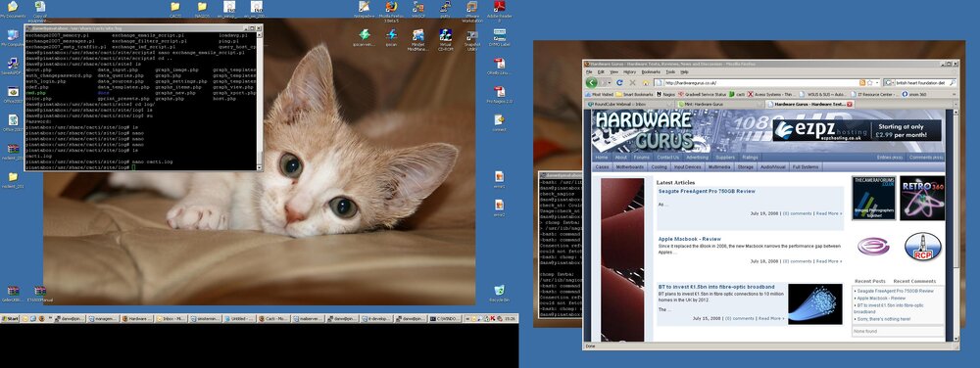This screenshot has width=980, height=368.
Task: Open the Adobe Reader 8 desktop shortcut
Action: point(500,11)
